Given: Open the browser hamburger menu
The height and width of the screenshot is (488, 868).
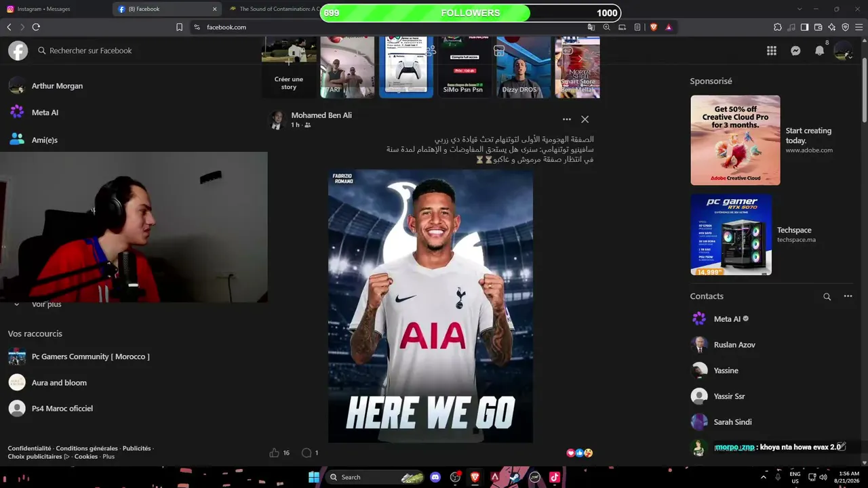Looking at the screenshot, I should click(859, 27).
